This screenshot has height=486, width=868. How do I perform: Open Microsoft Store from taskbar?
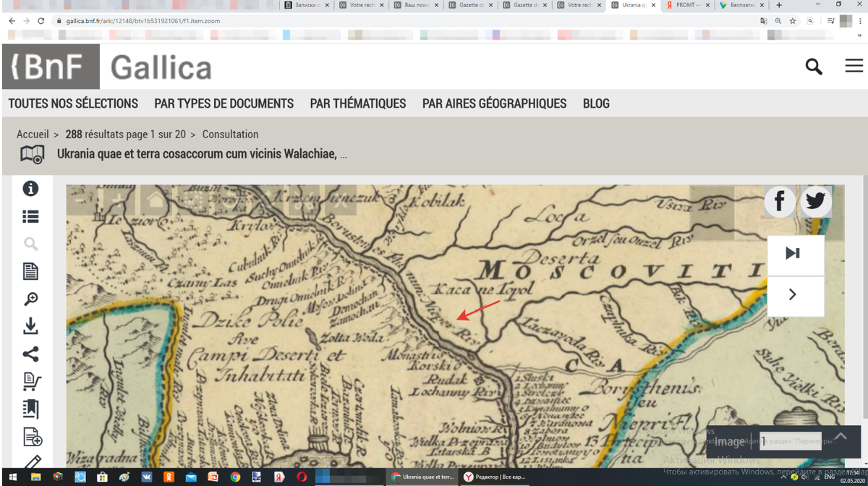103,477
